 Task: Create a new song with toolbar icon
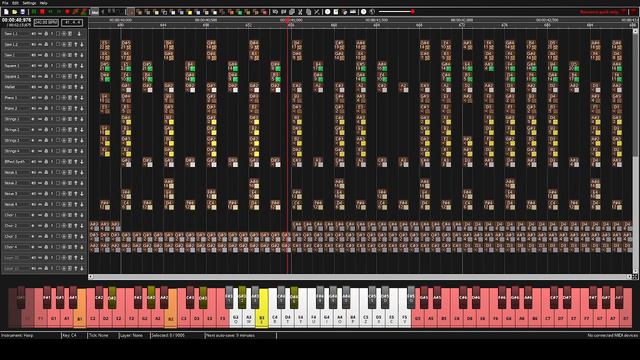click(6, 12)
